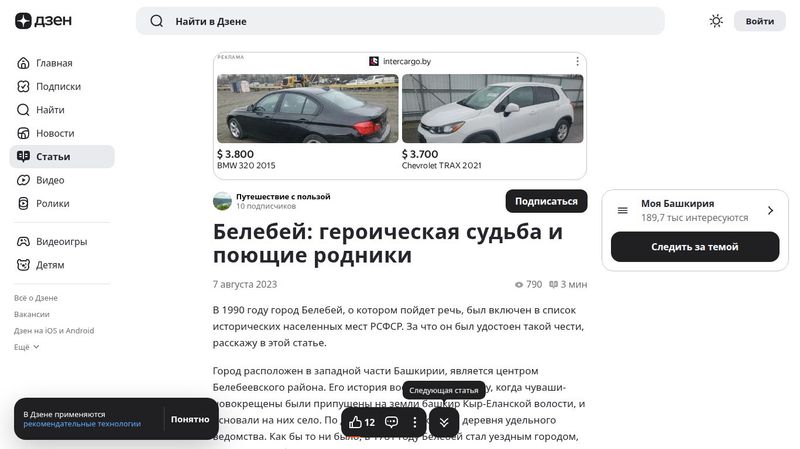Open Главная in the sidebar

(x=54, y=63)
